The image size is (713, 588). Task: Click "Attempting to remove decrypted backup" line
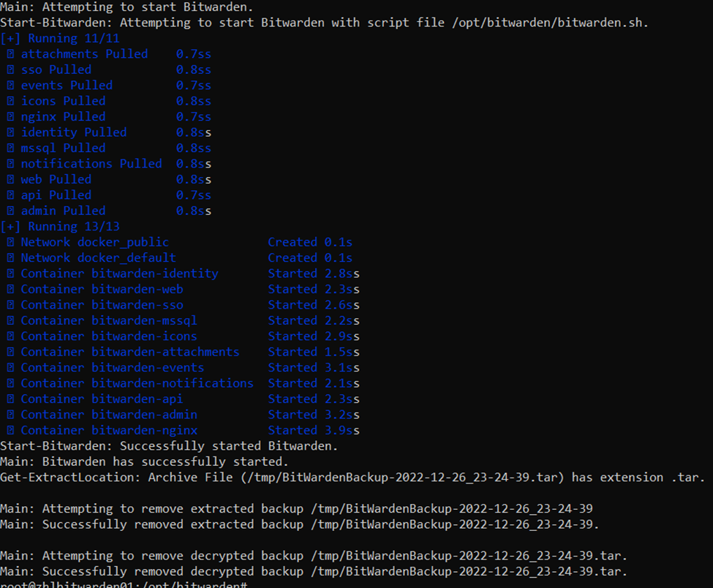pos(314,556)
